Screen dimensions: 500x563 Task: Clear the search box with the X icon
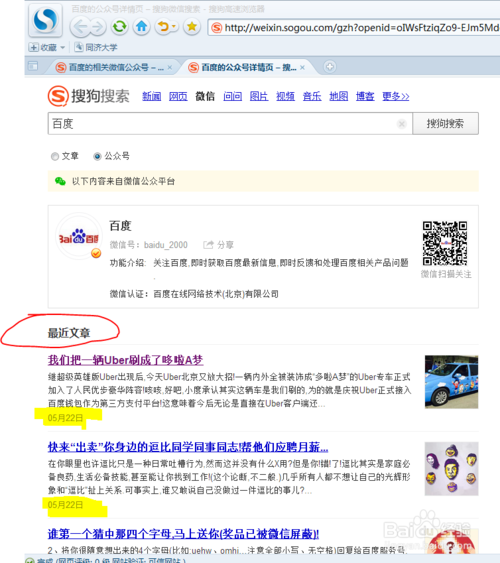pos(402,124)
